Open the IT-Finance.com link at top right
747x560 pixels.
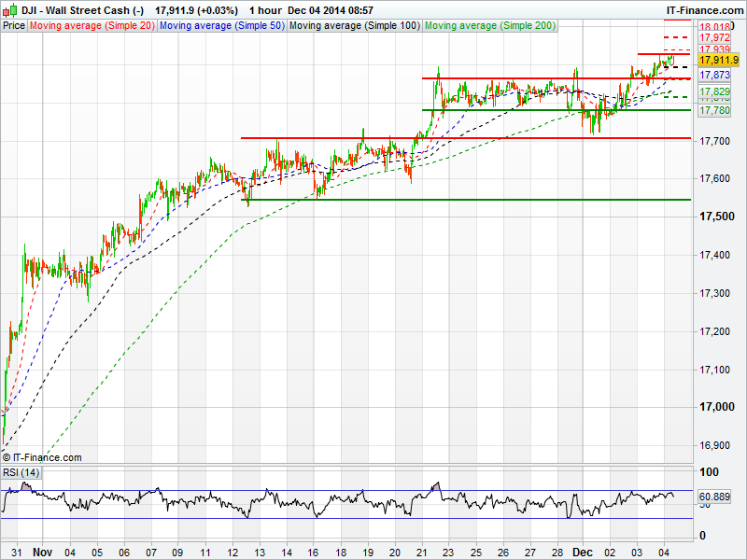[x=704, y=10]
